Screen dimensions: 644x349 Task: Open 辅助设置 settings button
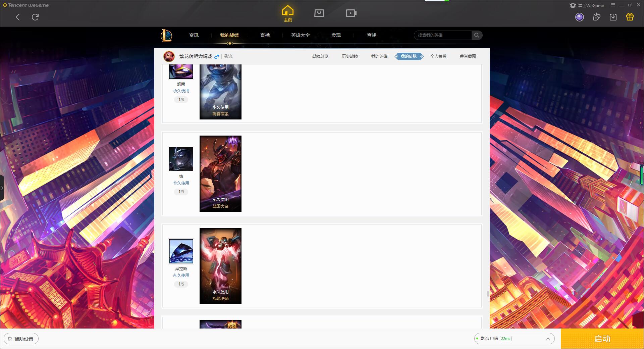coord(21,339)
